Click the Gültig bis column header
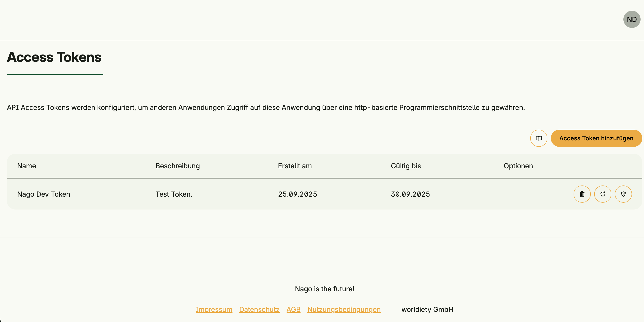This screenshot has width=644, height=322. pos(406,166)
